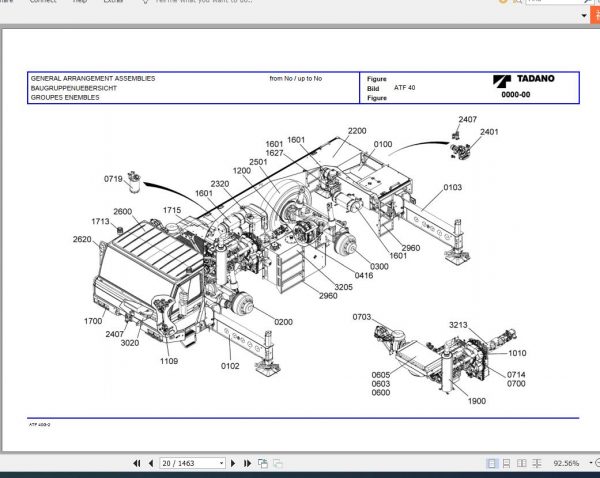Click part label 0600

381,392
